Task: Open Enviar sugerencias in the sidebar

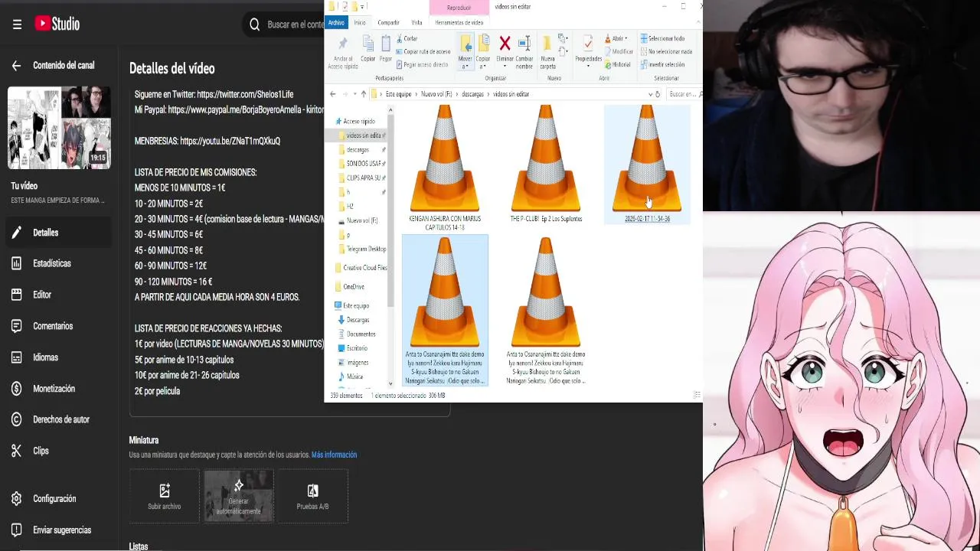Action: point(59,530)
